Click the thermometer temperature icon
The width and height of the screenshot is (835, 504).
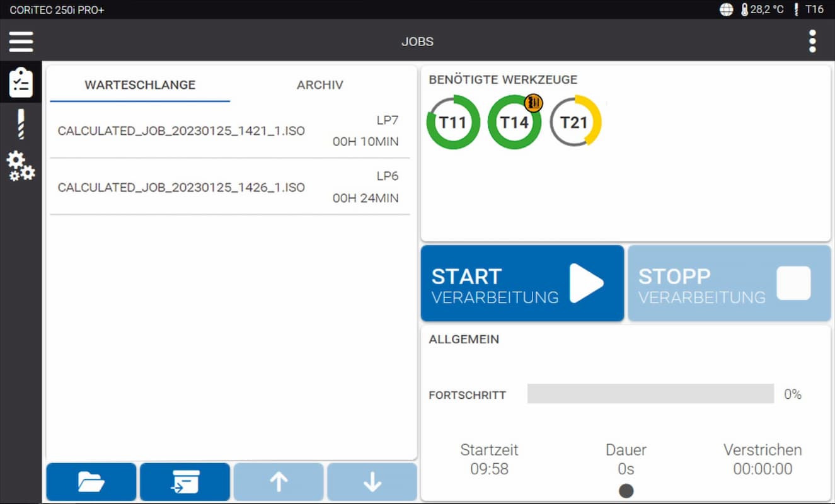click(744, 9)
